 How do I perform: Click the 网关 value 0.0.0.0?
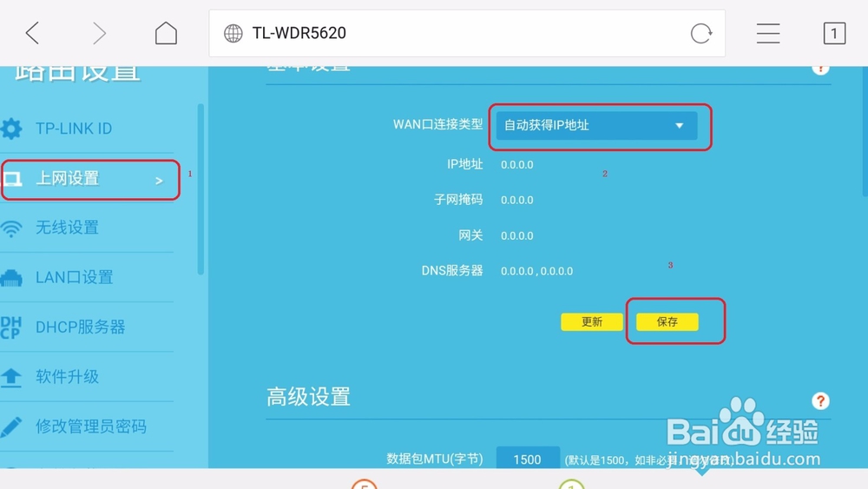pos(517,236)
